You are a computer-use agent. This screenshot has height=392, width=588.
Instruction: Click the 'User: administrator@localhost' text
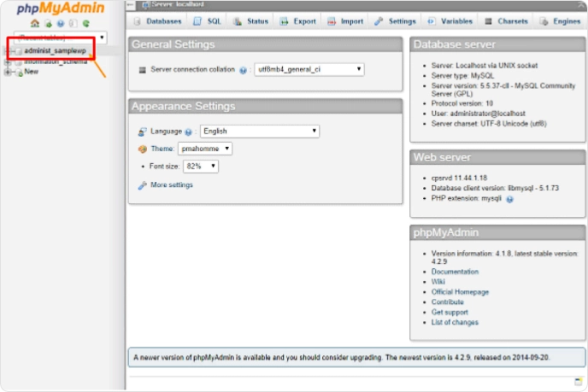pos(478,114)
